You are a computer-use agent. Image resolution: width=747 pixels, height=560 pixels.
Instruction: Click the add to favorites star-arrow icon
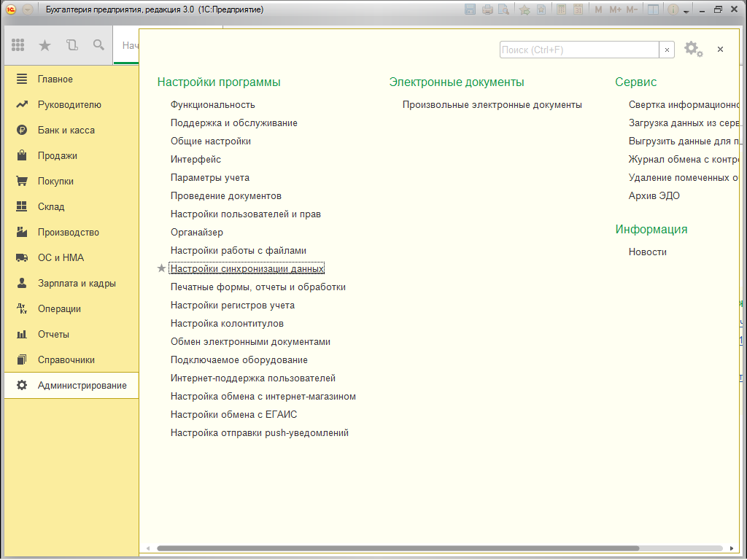coord(525,9)
